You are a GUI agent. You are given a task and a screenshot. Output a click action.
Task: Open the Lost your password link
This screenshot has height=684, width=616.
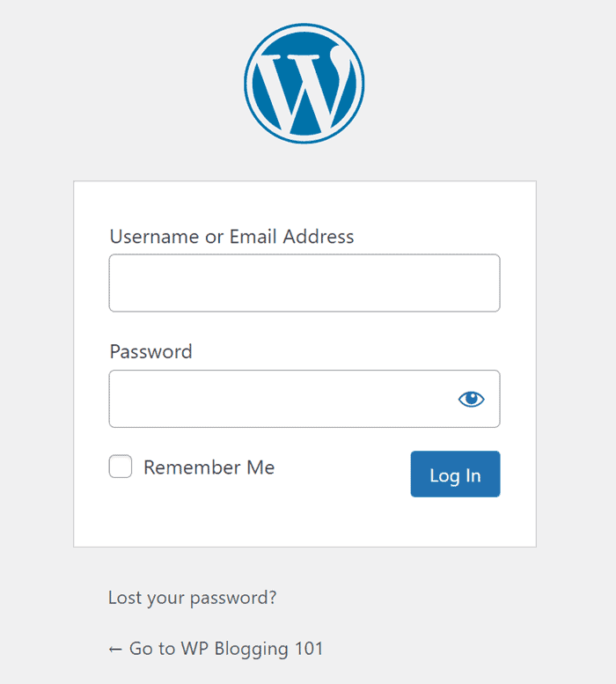pyautogui.click(x=192, y=598)
